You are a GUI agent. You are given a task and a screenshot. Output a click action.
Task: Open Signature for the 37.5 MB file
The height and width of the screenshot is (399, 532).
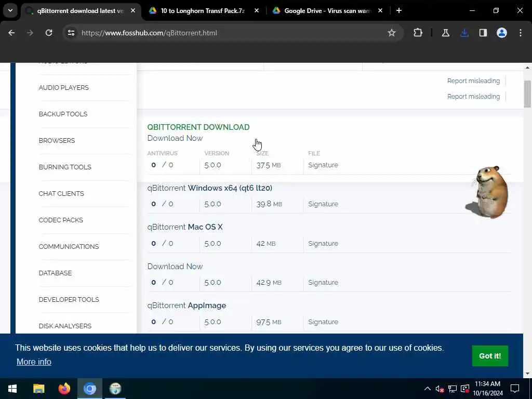click(x=323, y=165)
